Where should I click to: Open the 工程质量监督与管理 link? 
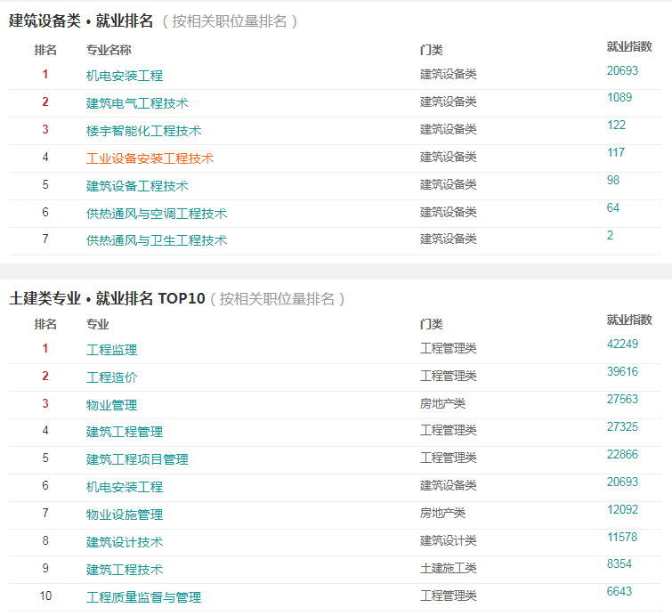click(143, 597)
